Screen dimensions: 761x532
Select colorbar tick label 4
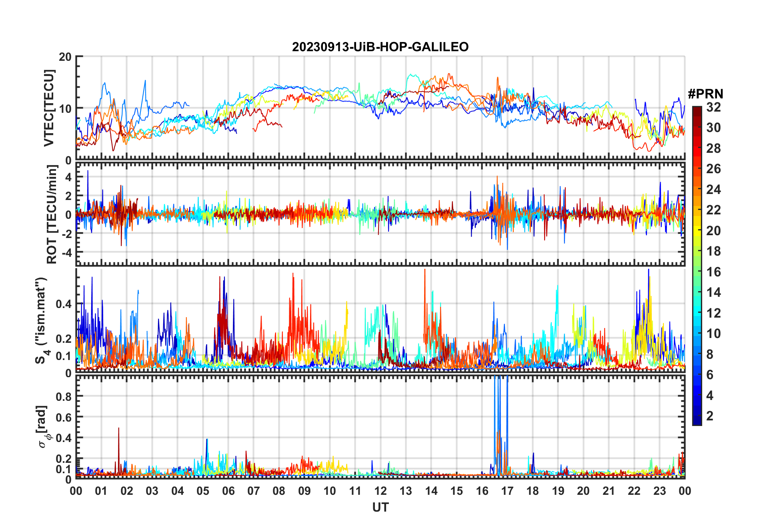pos(710,396)
